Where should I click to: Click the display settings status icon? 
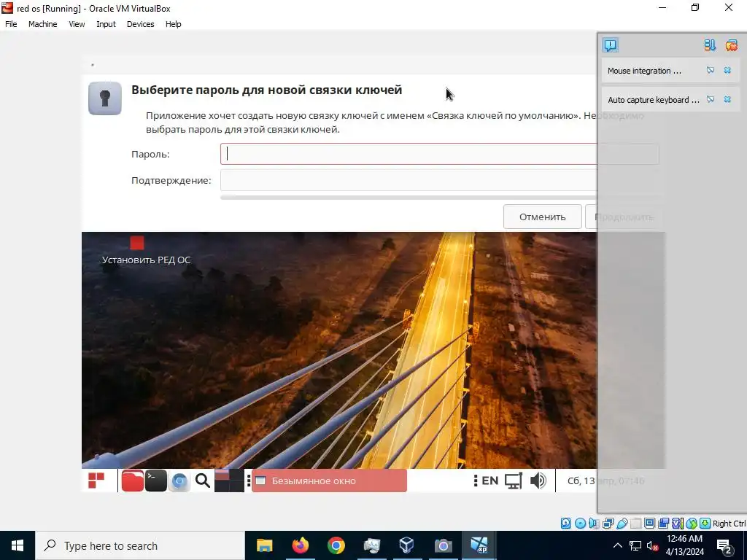pos(649,524)
